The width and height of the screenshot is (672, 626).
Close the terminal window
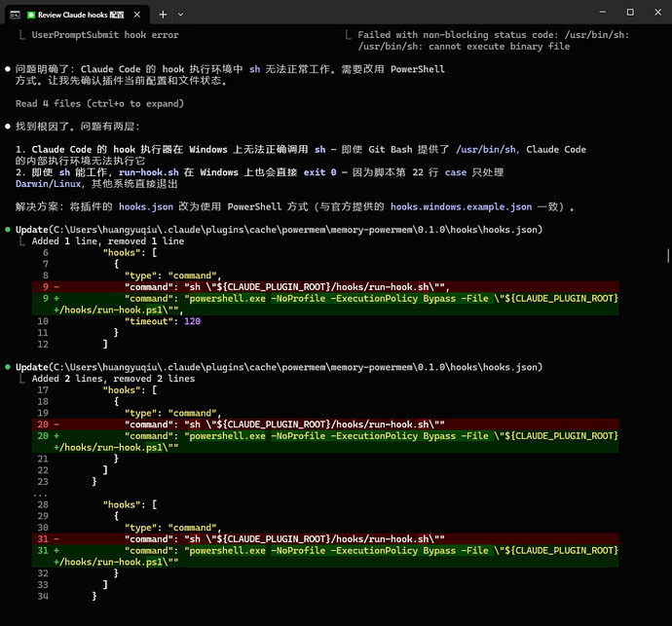coord(657,12)
